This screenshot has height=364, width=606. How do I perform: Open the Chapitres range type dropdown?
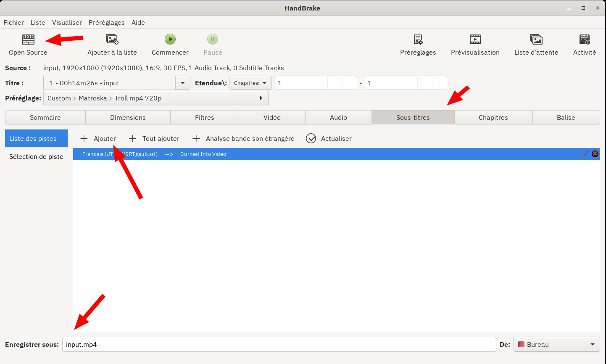pyautogui.click(x=250, y=83)
